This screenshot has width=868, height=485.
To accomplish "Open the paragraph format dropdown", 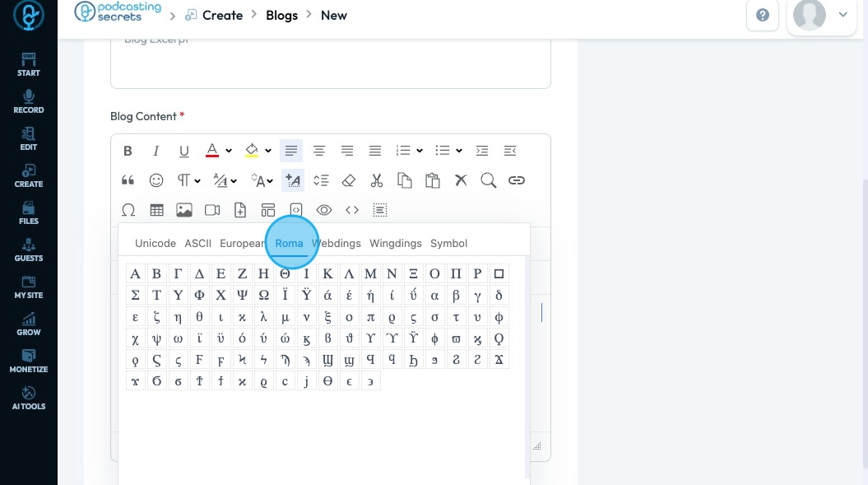I will click(188, 180).
